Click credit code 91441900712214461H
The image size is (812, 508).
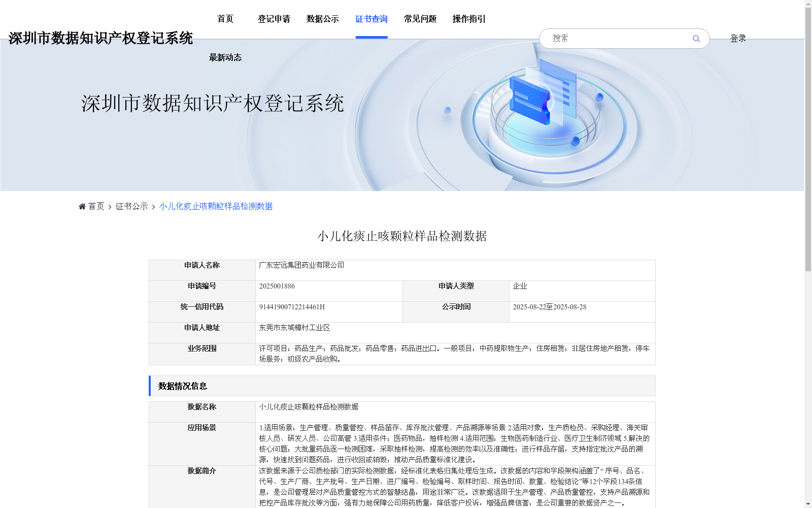pos(292,307)
